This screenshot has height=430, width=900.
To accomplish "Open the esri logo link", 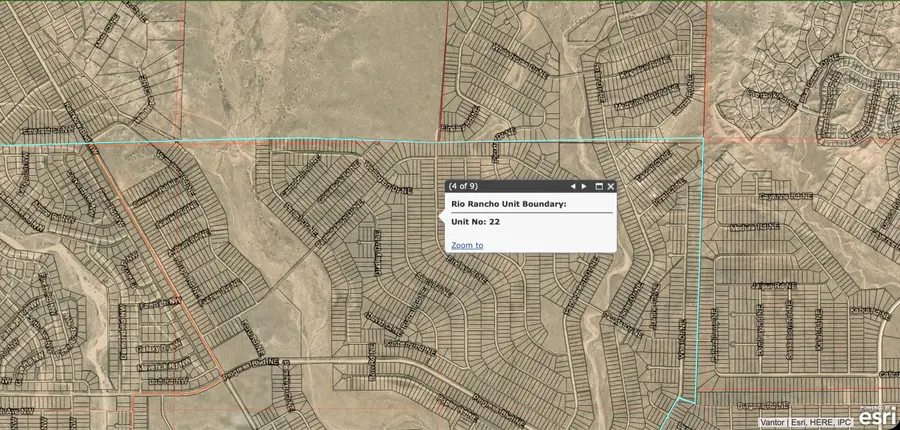I will pos(879,416).
